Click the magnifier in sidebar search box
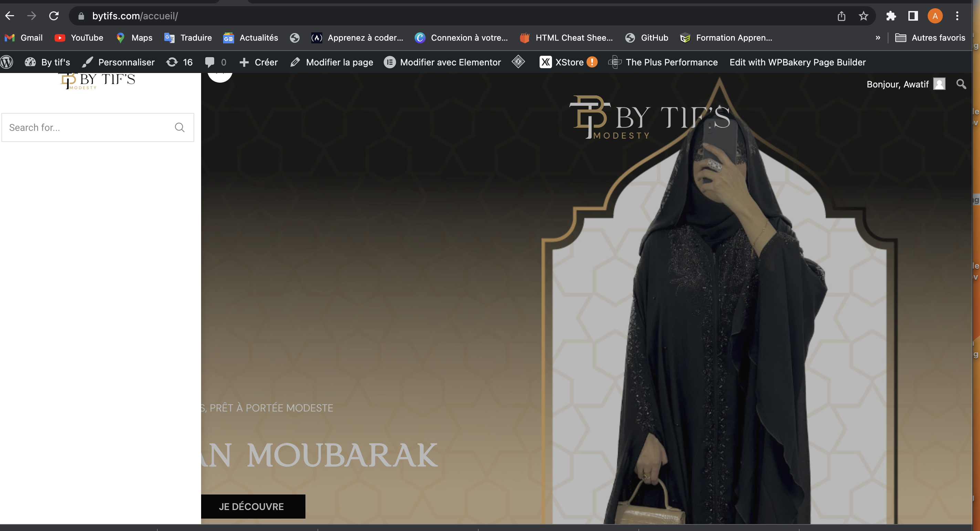980x531 pixels. (x=179, y=127)
